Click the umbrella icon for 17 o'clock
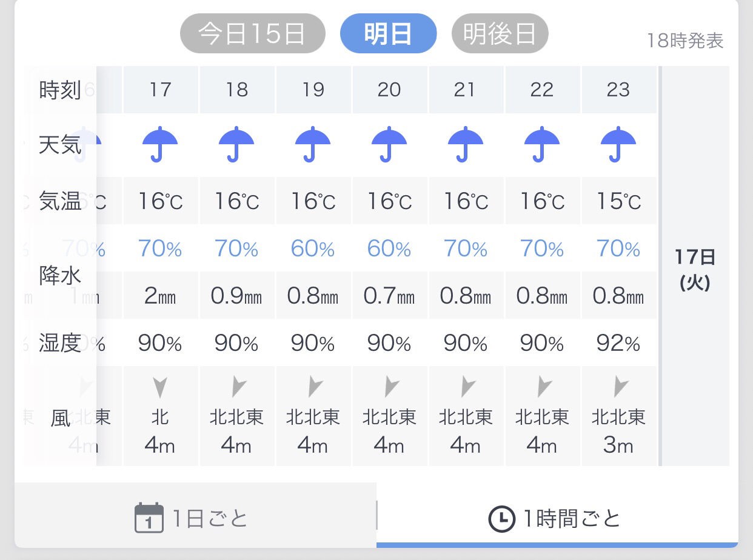 (160, 144)
